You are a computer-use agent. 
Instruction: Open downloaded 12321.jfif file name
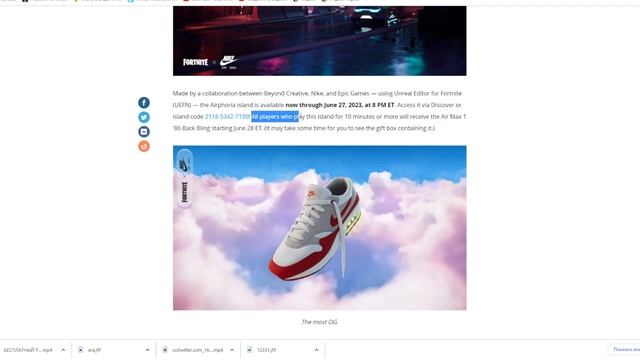pos(267,350)
